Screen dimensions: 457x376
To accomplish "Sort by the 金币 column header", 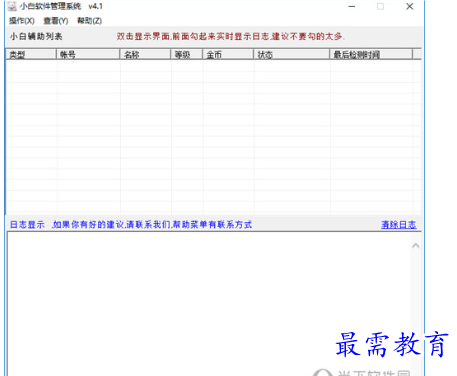I will [228, 54].
